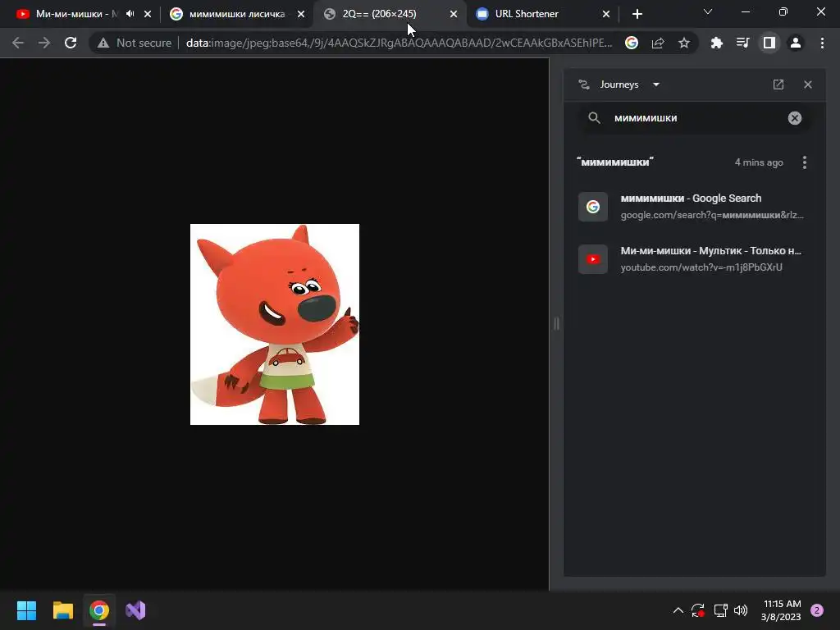Viewport: 840px width, 630px height.
Task: Open the clock showing 11:15 AM
Action: click(781, 610)
